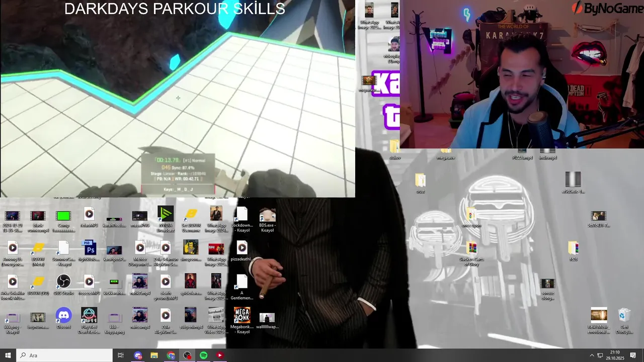Select the Arka Sokaklar Jenerik audio file

pyautogui.click(x=13, y=282)
